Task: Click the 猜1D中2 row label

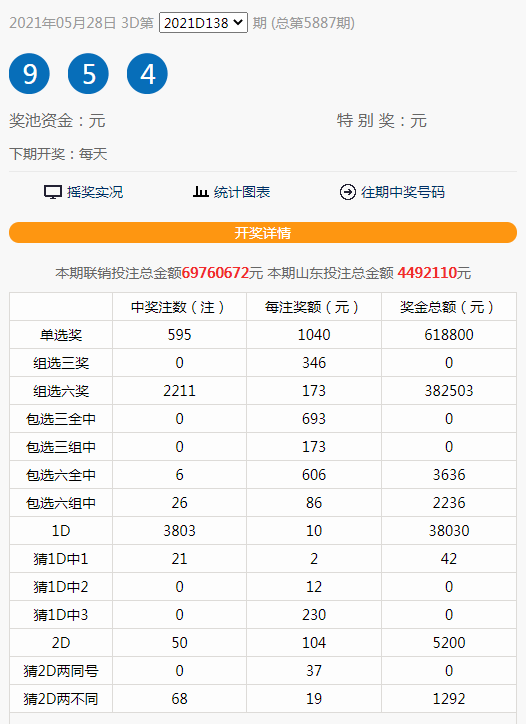Action: [61, 587]
